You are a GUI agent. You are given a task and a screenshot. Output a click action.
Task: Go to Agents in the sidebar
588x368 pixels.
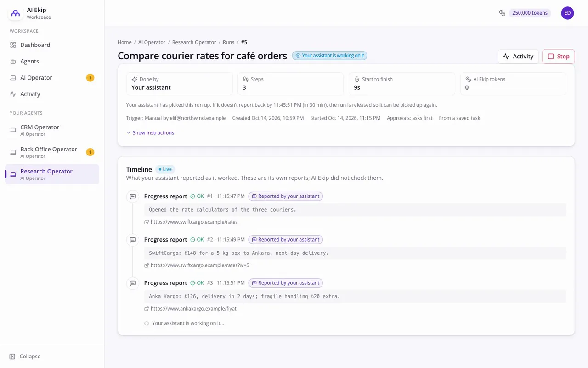point(52,61)
